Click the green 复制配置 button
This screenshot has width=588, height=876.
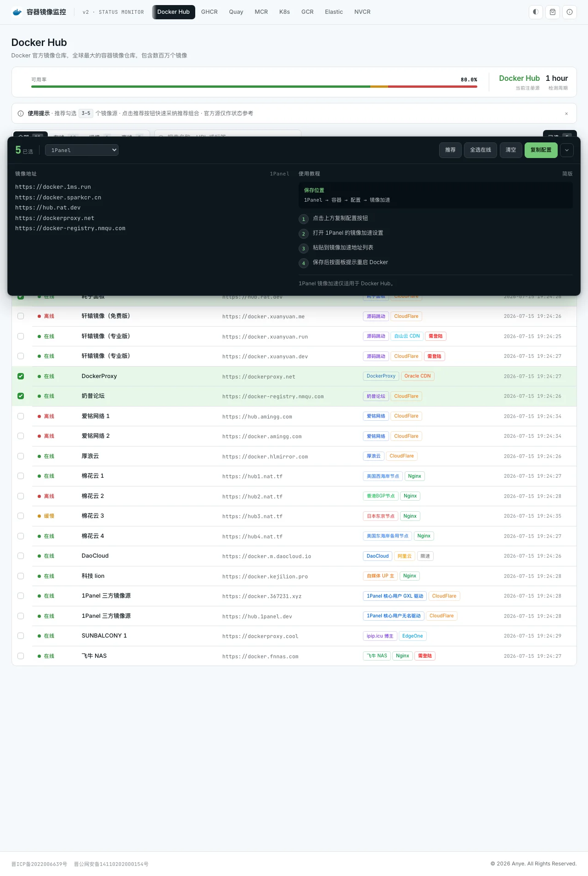click(541, 150)
